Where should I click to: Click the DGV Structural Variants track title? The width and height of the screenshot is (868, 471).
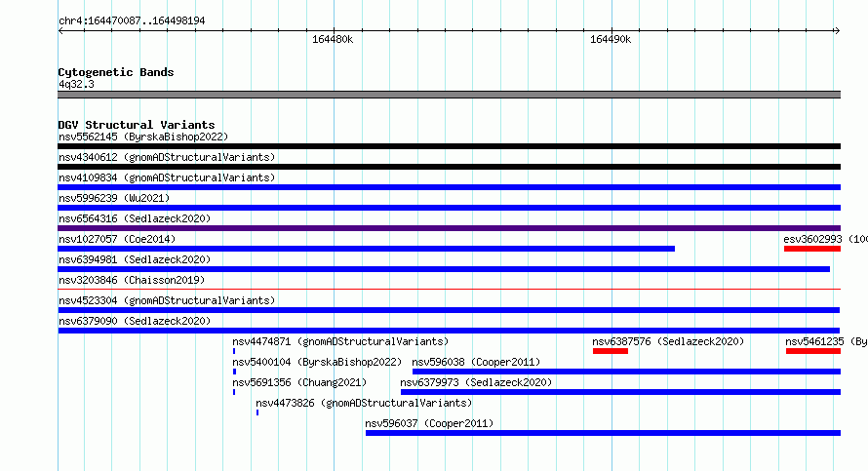pyautogui.click(x=137, y=125)
